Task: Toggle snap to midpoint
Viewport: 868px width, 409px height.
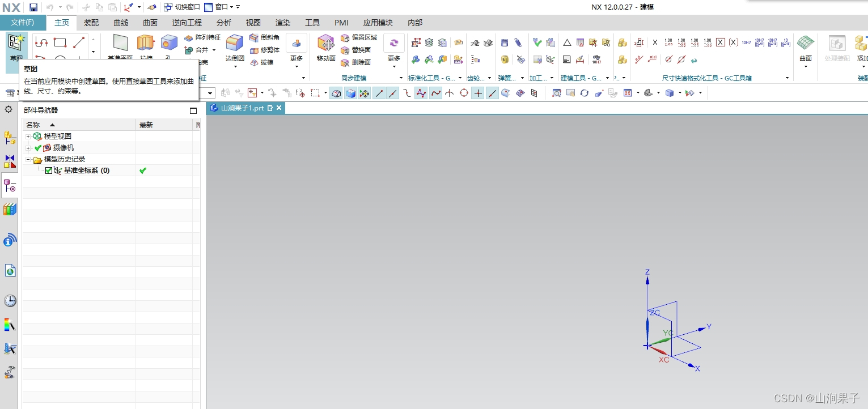Action: tap(393, 93)
